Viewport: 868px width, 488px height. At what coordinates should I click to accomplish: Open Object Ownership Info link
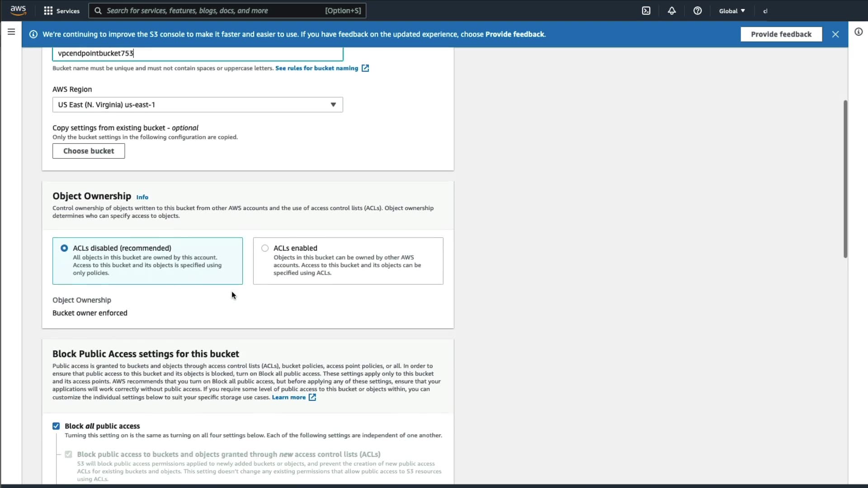(142, 197)
